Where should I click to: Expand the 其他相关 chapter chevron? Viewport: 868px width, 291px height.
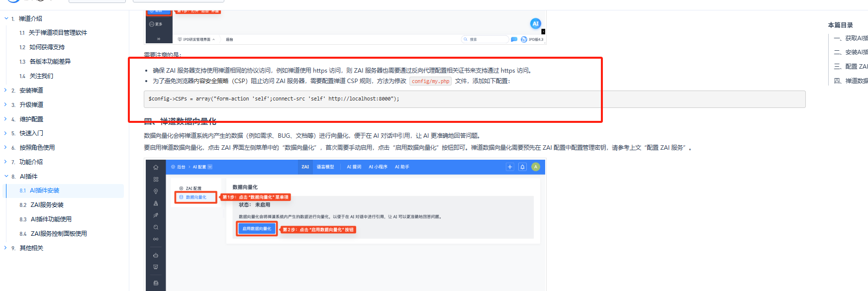(x=6, y=248)
